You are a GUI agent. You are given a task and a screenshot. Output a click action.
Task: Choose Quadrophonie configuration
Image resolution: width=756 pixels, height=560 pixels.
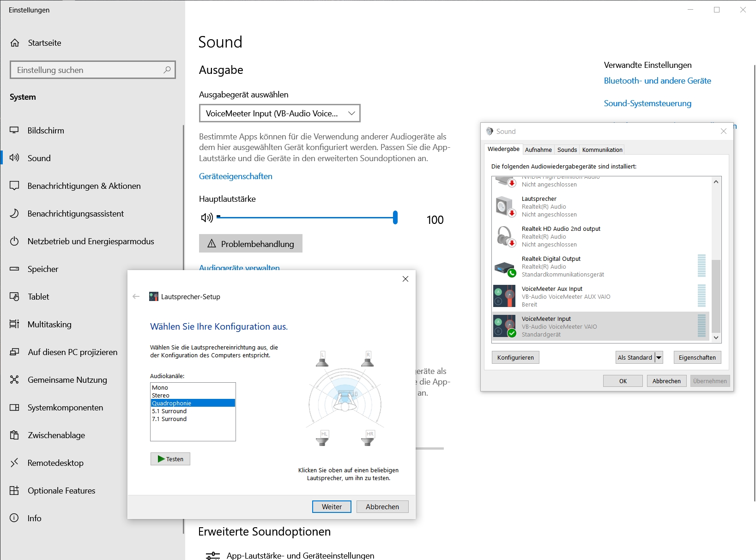pos(193,403)
